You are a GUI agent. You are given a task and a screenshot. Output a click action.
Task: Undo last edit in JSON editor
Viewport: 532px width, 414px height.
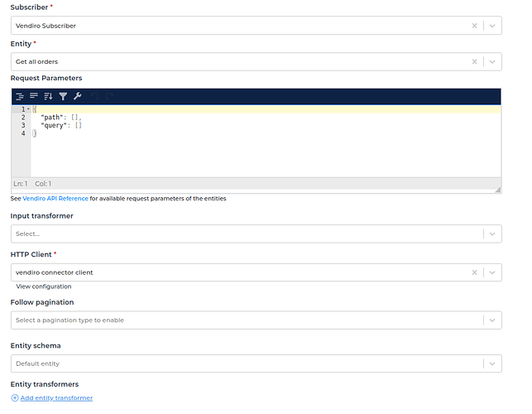pyautogui.click(x=94, y=96)
